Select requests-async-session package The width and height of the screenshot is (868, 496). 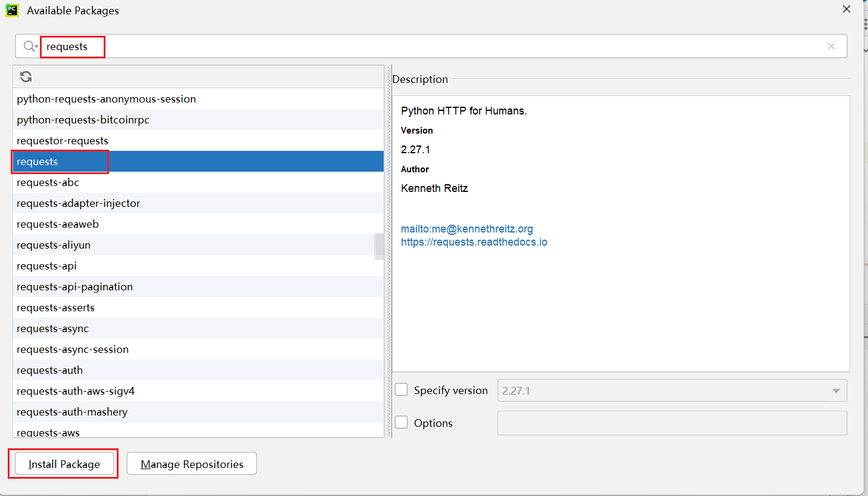[x=198, y=349]
